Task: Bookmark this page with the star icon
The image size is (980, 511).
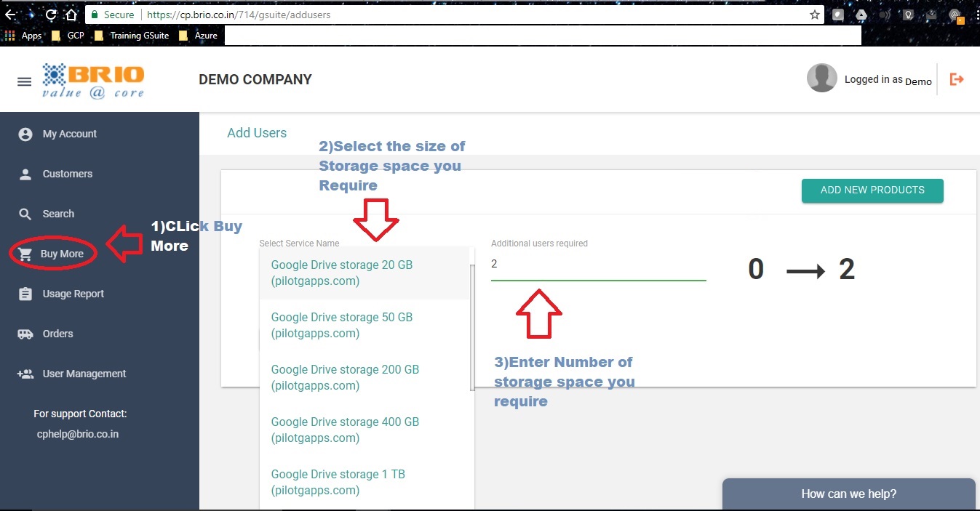Action: pyautogui.click(x=815, y=15)
